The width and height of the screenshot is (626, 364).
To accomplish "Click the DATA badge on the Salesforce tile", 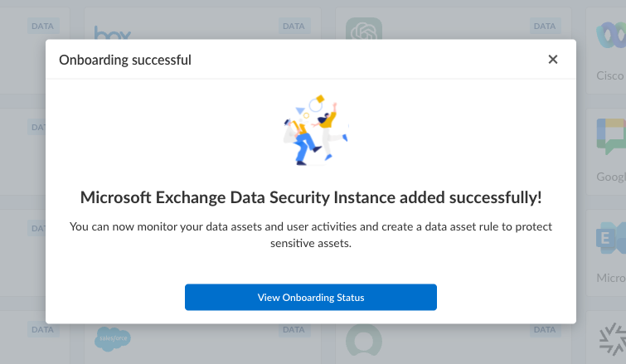I will click(294, 329).
